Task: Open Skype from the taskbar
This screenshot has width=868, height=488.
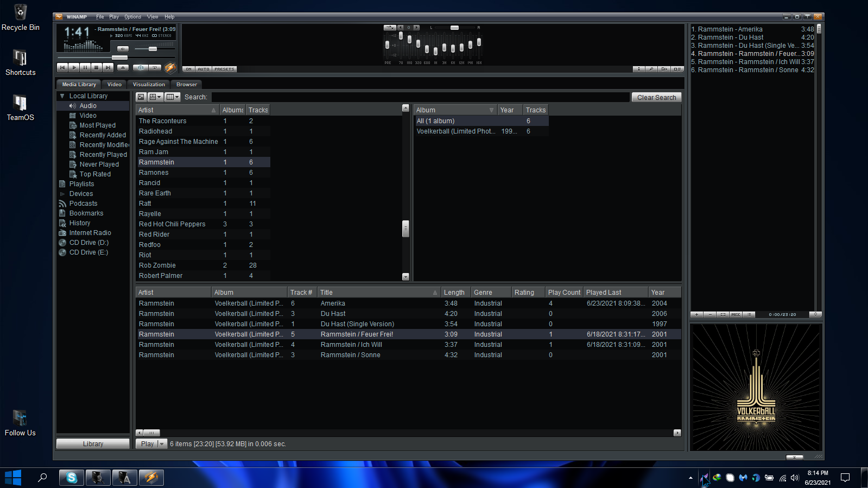Action: [x=72, y=478]
